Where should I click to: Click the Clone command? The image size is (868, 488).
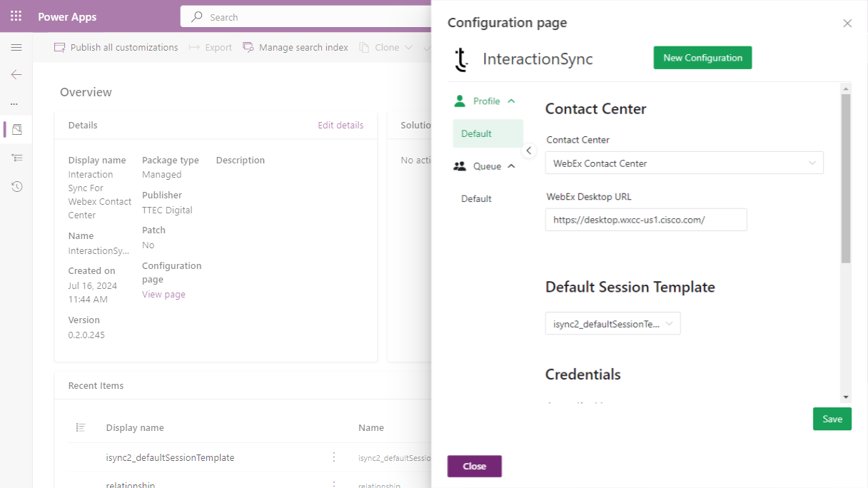click(x=380, y=47)
